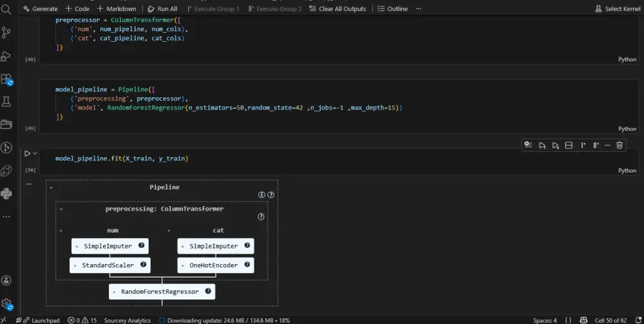The width and height of the screenshot is (644, 324).
Task: Open the Git graph icon in activity bar
Action: (x=6, y=148)
